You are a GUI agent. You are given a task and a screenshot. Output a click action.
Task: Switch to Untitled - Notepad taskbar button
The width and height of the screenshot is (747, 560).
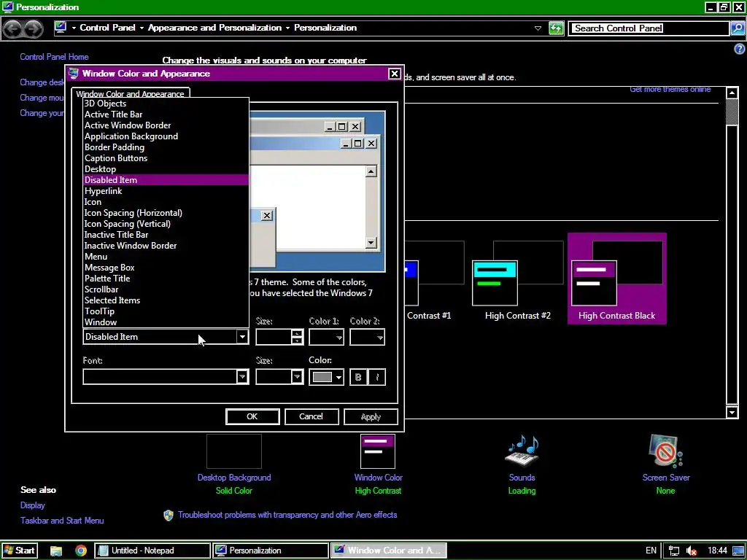coord(152,551)
